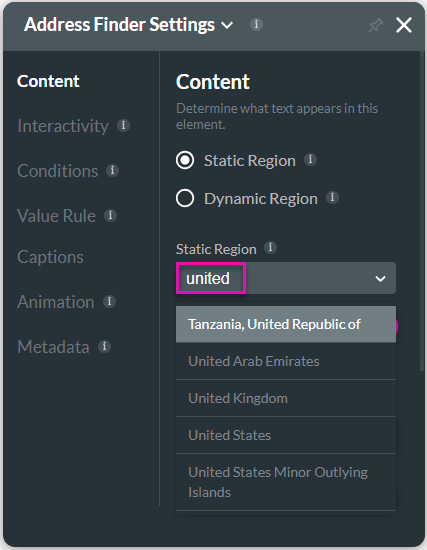Click info icon next to Value Rule
This screenshot has height=550, width=427.
pos(110,215)
